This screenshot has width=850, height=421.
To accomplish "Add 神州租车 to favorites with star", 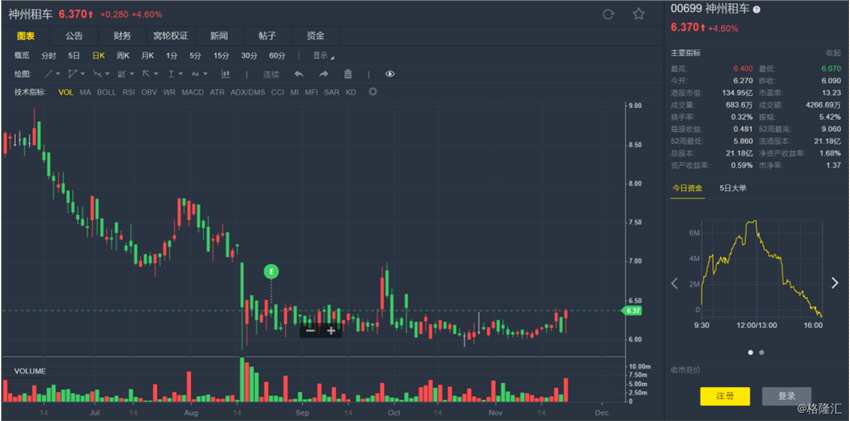I will click(x=639, y=15).
